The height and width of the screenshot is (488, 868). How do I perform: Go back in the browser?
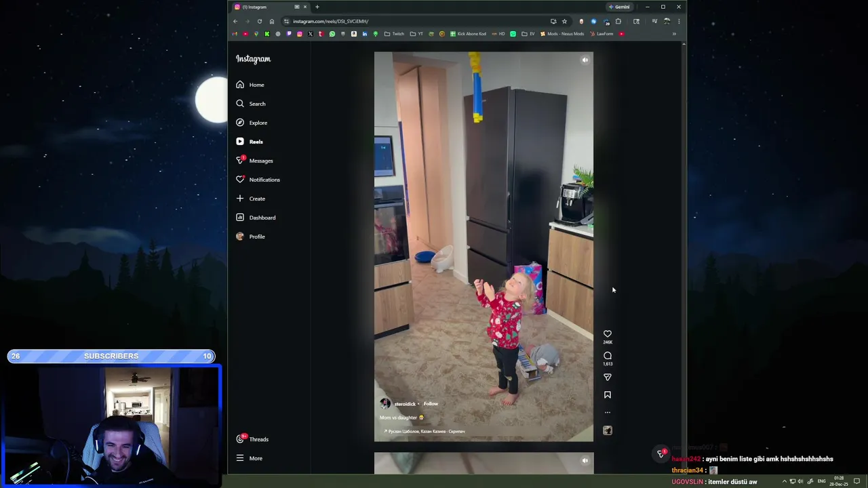(x=235, y=21)
